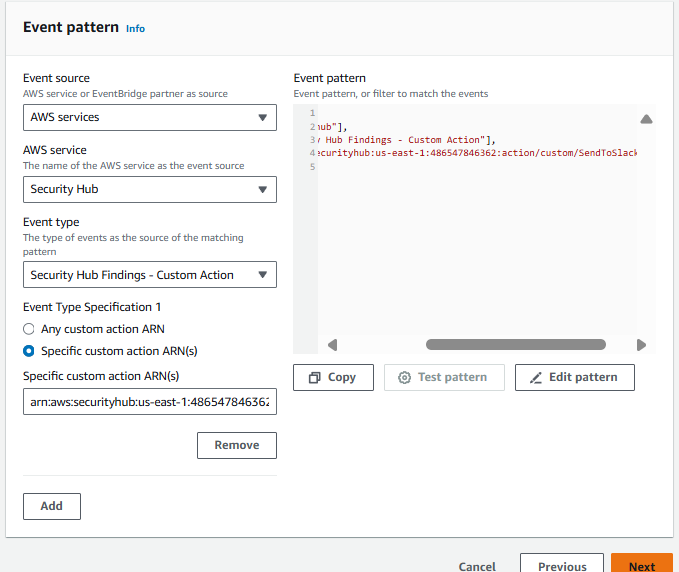
Task: Click the gear icon on Test pattern
Action: [404, 378]
